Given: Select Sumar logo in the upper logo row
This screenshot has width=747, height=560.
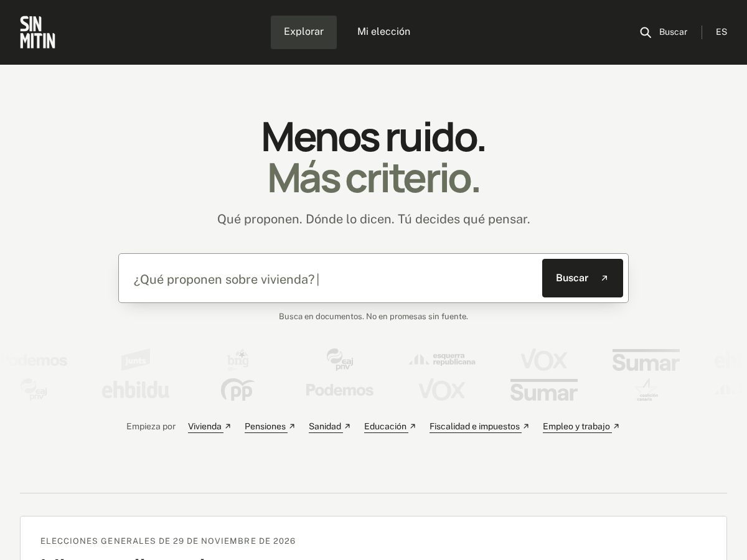Looking at the screenshot, I should point(646,360).
